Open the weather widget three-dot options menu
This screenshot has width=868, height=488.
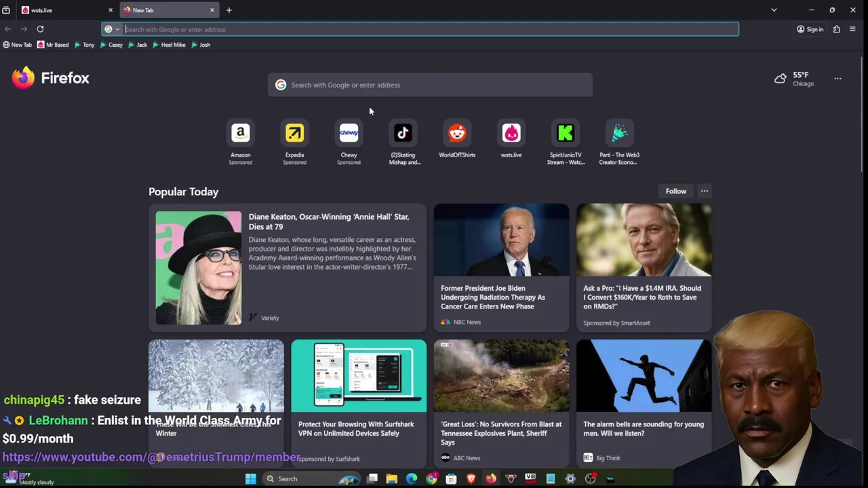pos(837,79)
